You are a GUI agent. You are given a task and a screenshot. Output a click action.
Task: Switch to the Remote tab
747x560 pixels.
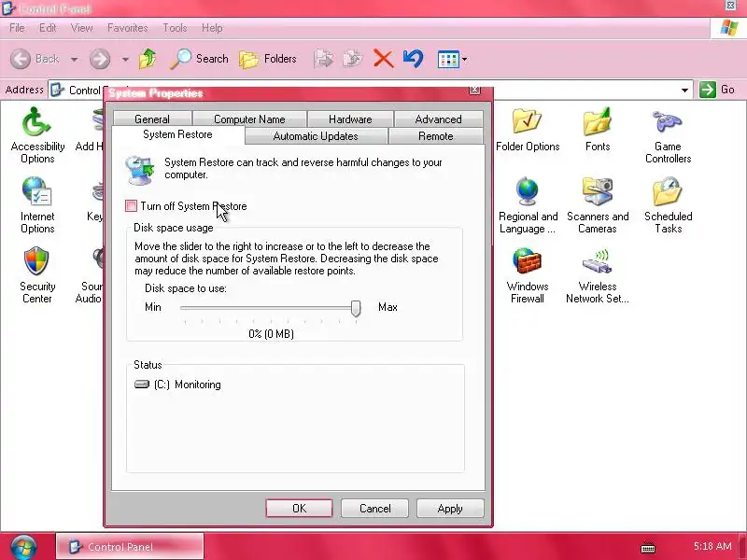coord(436,136)
